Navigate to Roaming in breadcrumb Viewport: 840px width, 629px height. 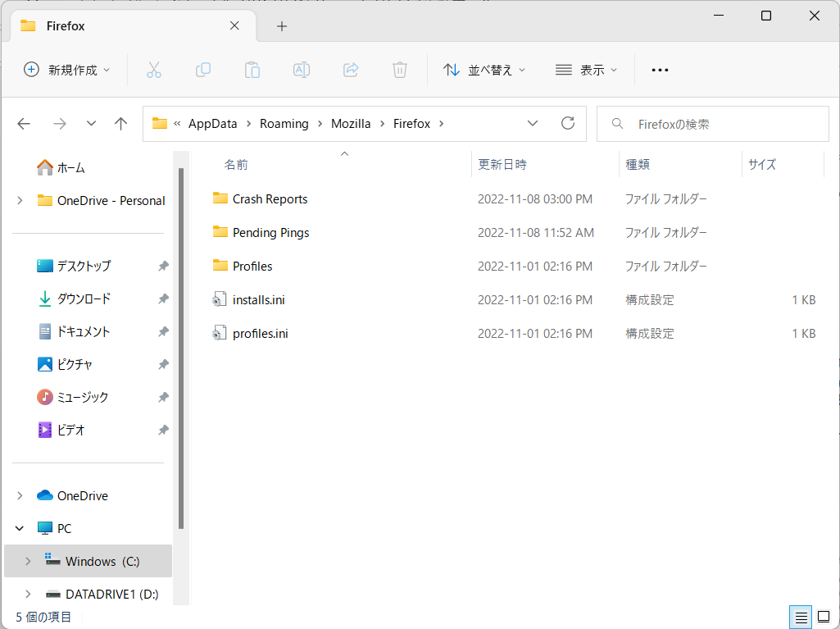tap(284, 123)
